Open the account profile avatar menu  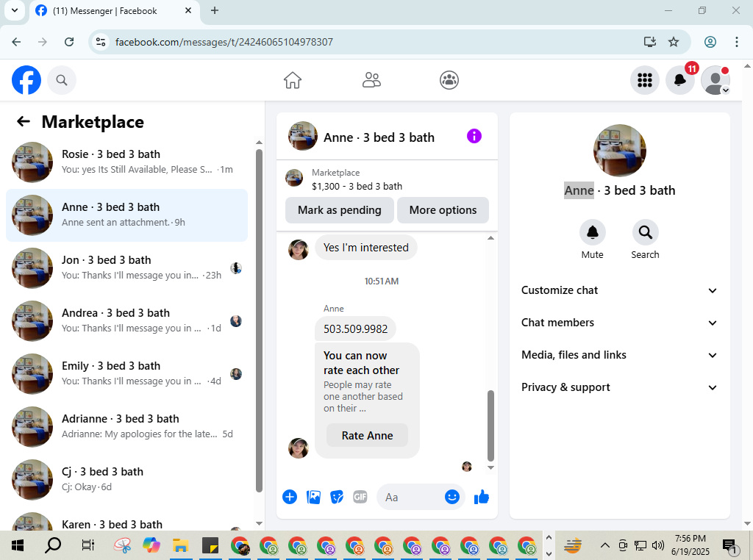715,80
